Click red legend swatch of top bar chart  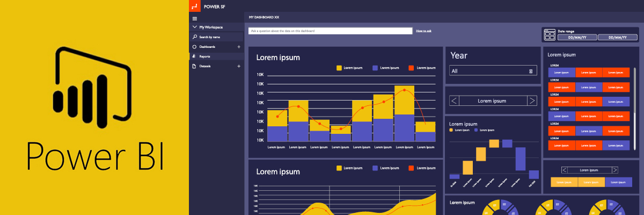[411, 68]
